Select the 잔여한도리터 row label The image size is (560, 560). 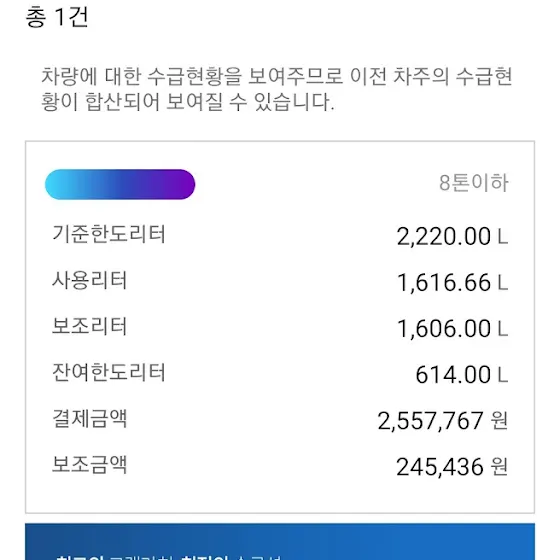tap(109, 372)
